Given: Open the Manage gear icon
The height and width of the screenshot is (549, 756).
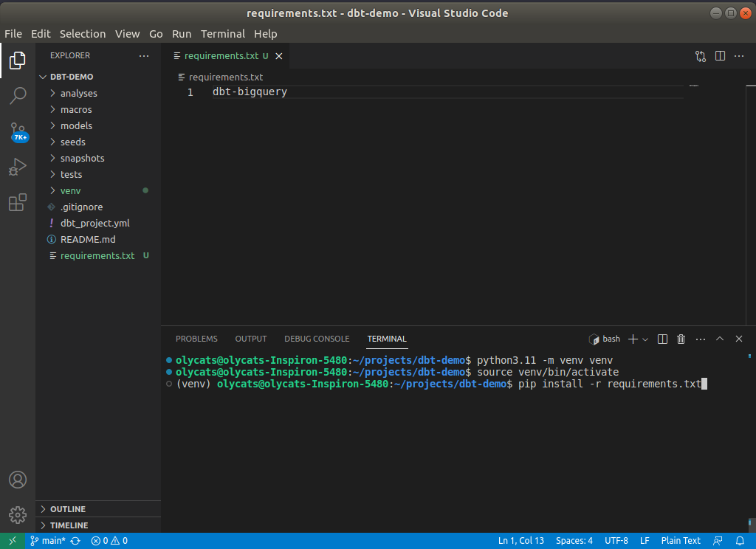Looking at the screenshot, I should [18, 515].
